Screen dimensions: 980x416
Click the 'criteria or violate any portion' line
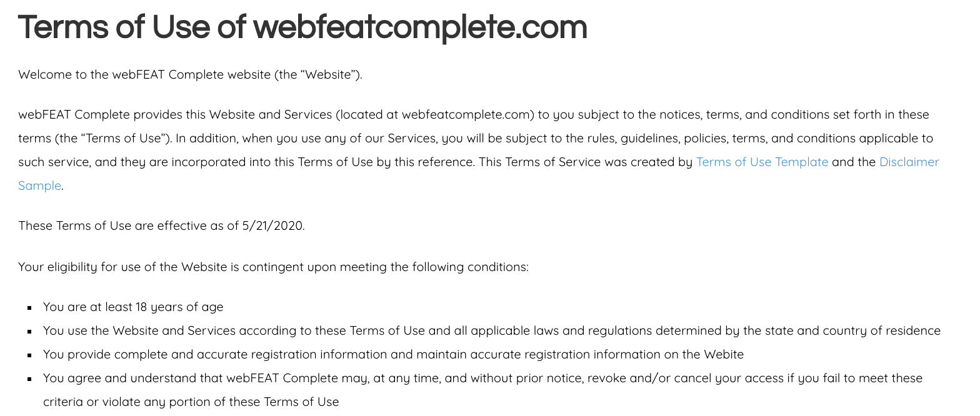[191, 402]
